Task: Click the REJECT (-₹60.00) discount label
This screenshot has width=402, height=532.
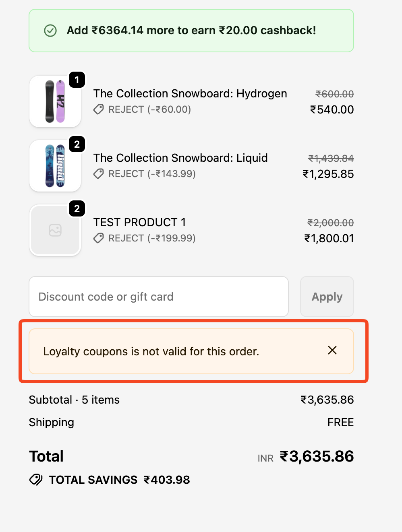Action: [150, 109]
